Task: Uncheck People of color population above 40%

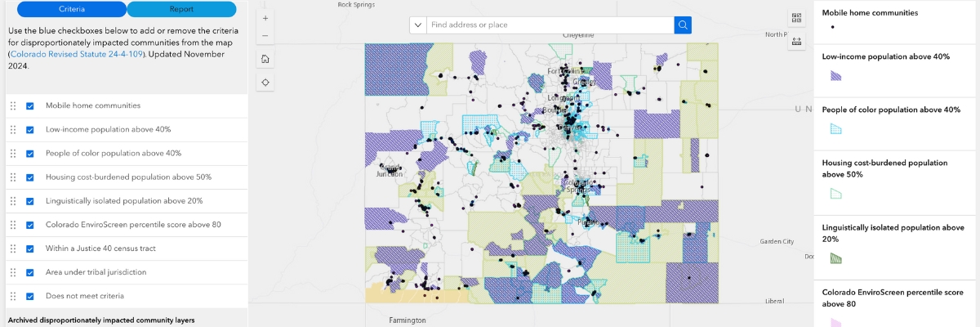Action: (x=30, y=153)
